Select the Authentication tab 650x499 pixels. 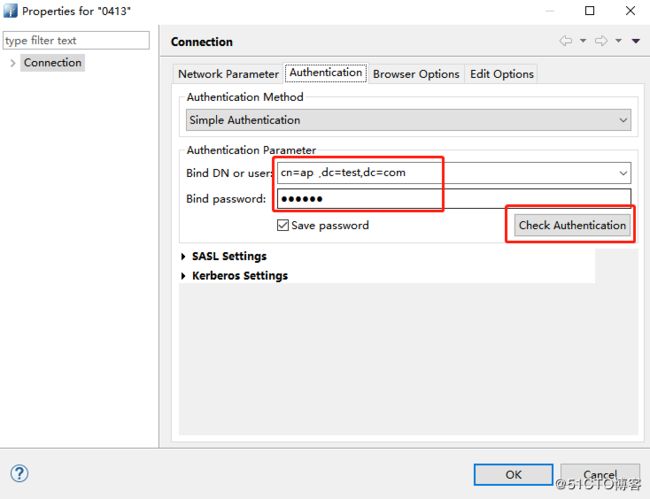tap(326, 73)
